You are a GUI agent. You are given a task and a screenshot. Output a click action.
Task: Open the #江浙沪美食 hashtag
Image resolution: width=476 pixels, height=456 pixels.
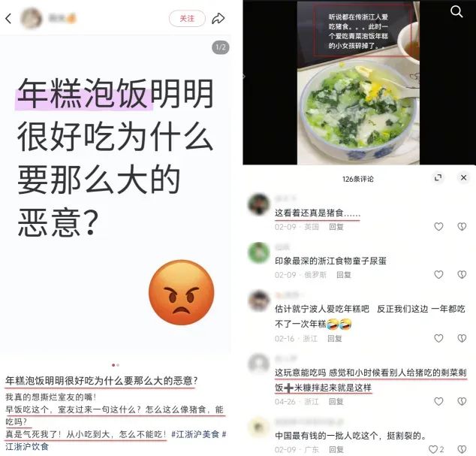tap(195, 434)
